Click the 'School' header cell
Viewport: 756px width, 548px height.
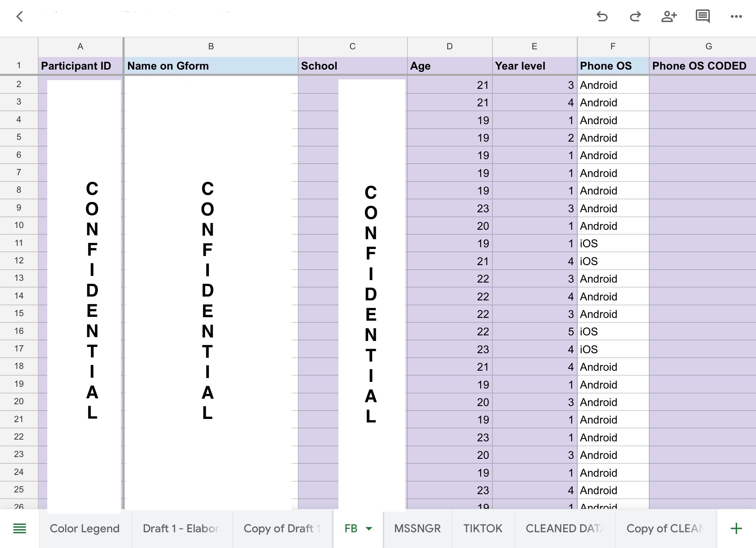(x=353, y=66)
